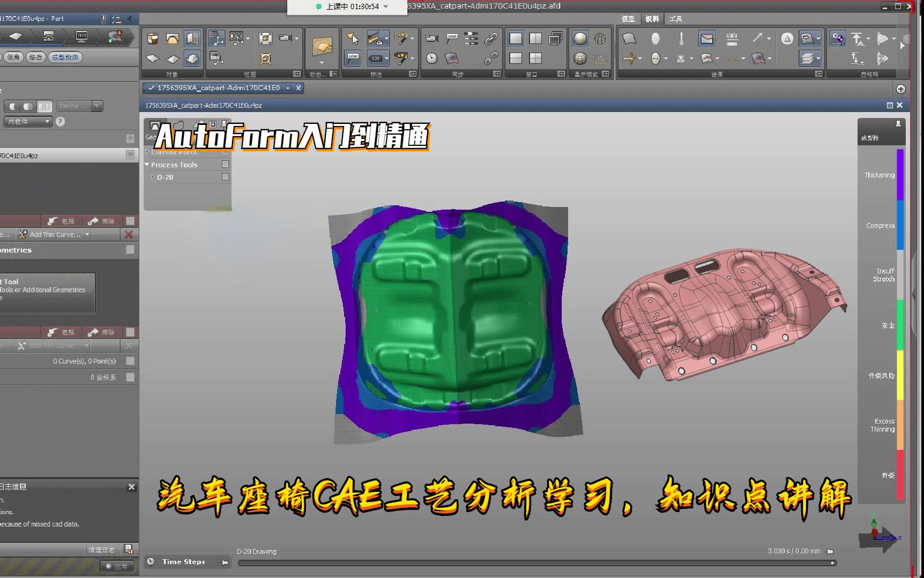Click the XYZ orientation axis widget
The image size is (924, 578).
pyautogui.click(x=879, y=533)
